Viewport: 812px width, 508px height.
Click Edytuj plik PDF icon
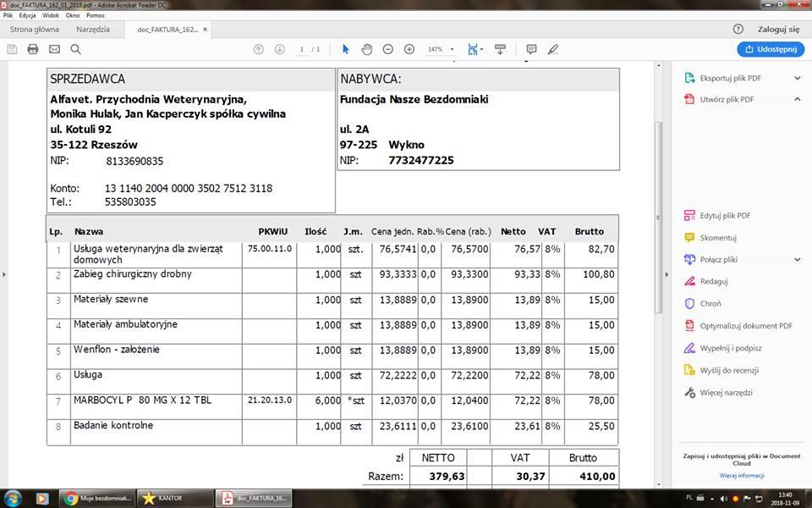click(x=689, y=215)
